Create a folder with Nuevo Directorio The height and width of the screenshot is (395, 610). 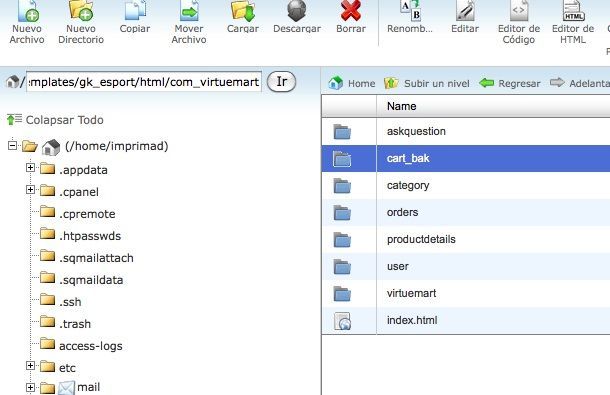coord(81,22)
